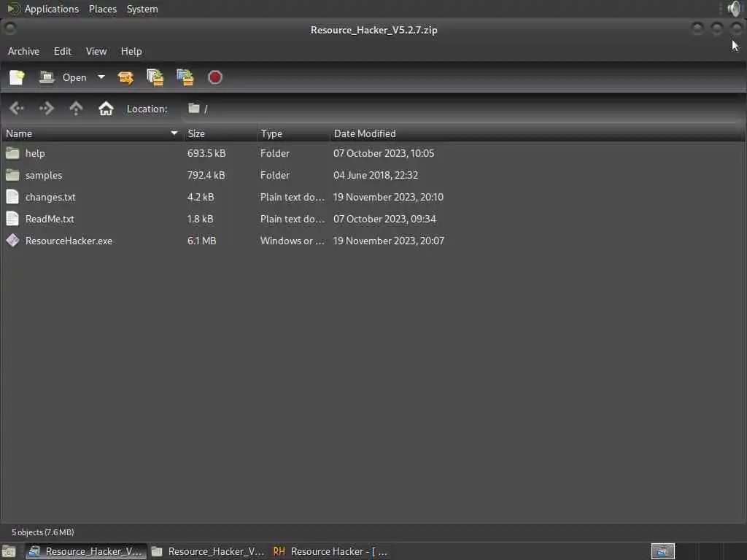747x560 pixels.
Task: Select the changes.txt file name
Action: pos(50,197)
